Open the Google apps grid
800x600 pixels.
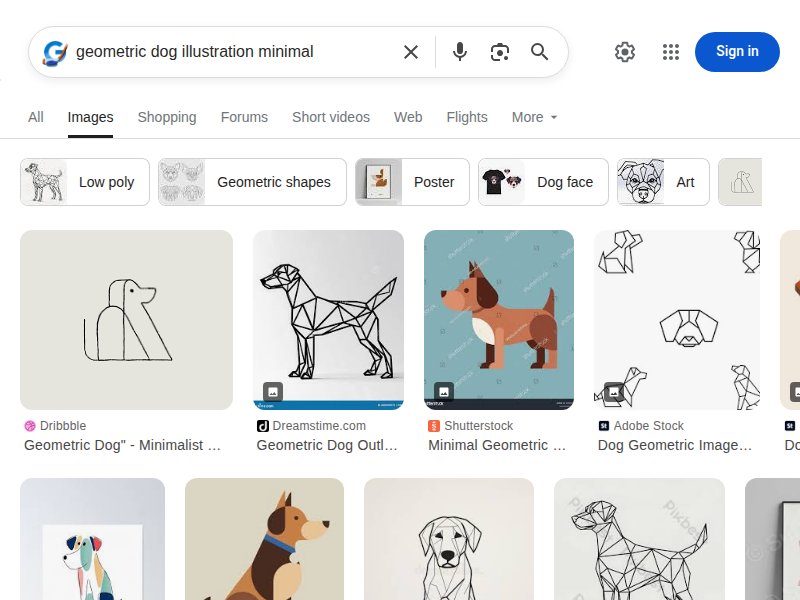pyautogui.click(x=671, y=52)
